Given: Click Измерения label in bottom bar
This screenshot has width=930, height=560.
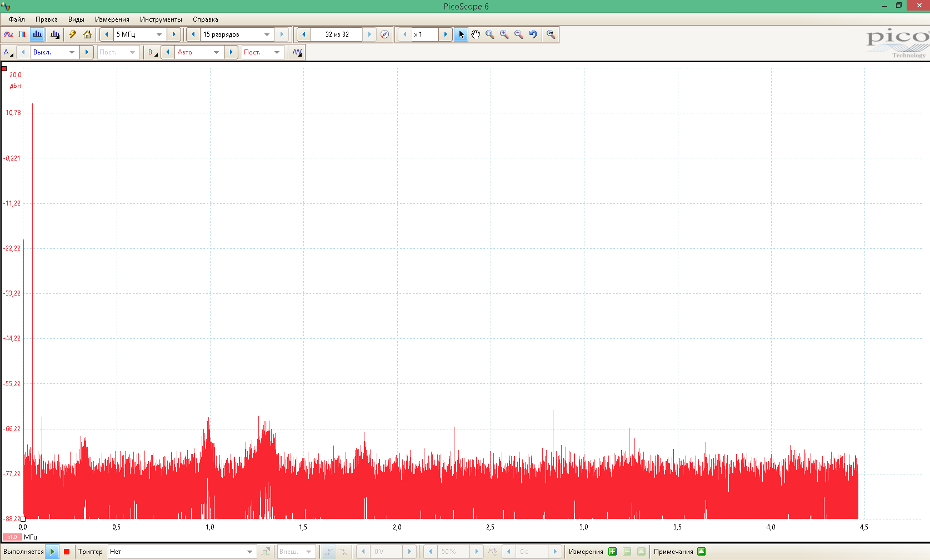Looking at the screenshot, I should pos(586,552).
